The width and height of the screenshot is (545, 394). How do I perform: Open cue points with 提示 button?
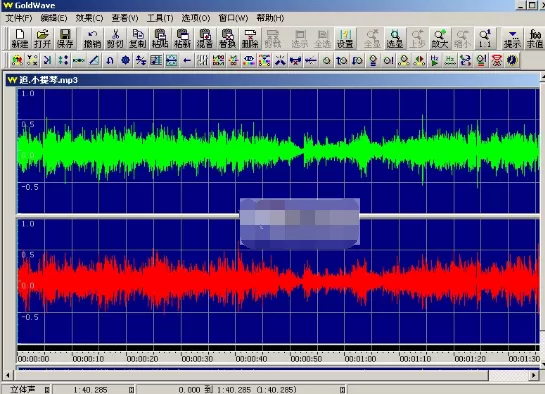click(x=512, y=39)
